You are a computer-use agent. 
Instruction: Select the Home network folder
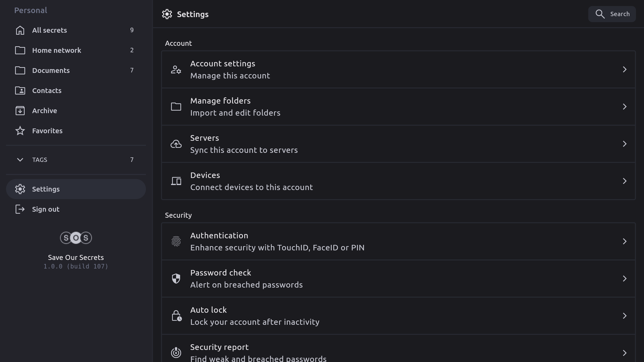click(x=57, y=50)
